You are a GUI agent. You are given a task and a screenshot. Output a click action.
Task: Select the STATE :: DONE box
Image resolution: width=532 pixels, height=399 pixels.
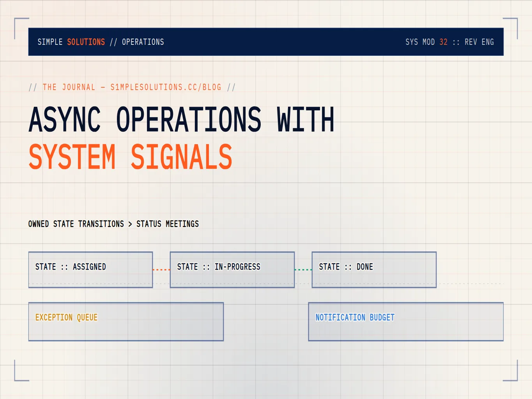(374, 270)
